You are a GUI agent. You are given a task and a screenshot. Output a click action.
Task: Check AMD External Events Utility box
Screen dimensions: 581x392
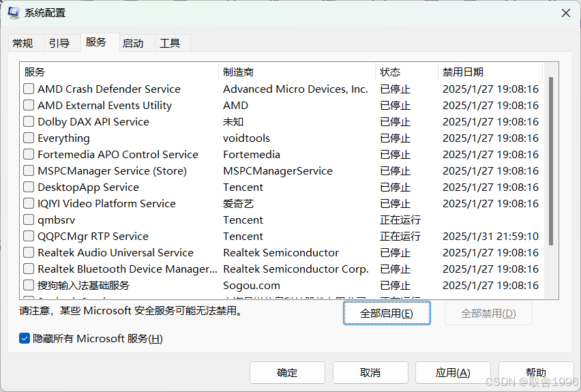pyautogui.click(x=29, y=105)
